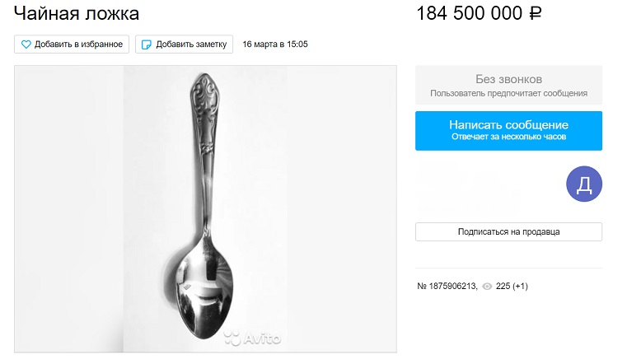Send seller a message via Написать сообщение
Screen dimensions: 627x364
508,131
